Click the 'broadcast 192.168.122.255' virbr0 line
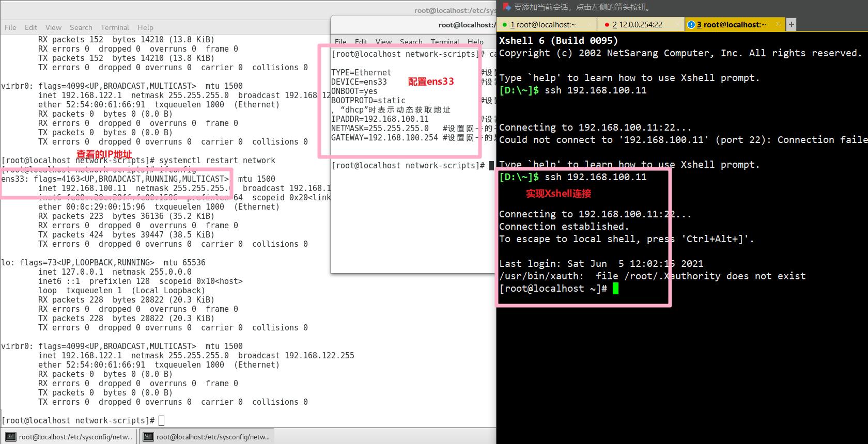 coord(196,355)
